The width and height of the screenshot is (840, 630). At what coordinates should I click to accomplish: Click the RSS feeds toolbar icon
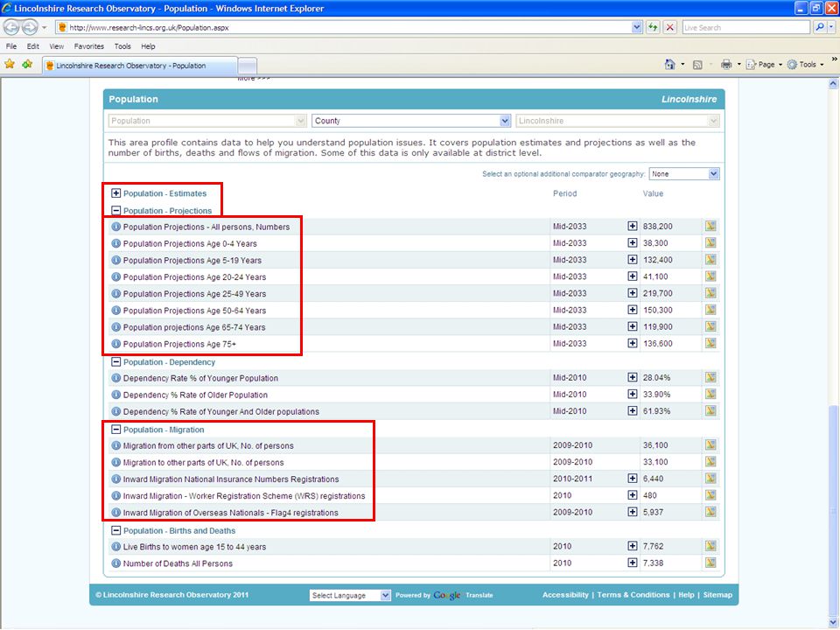pyautogui.click(x=697, y=65)
